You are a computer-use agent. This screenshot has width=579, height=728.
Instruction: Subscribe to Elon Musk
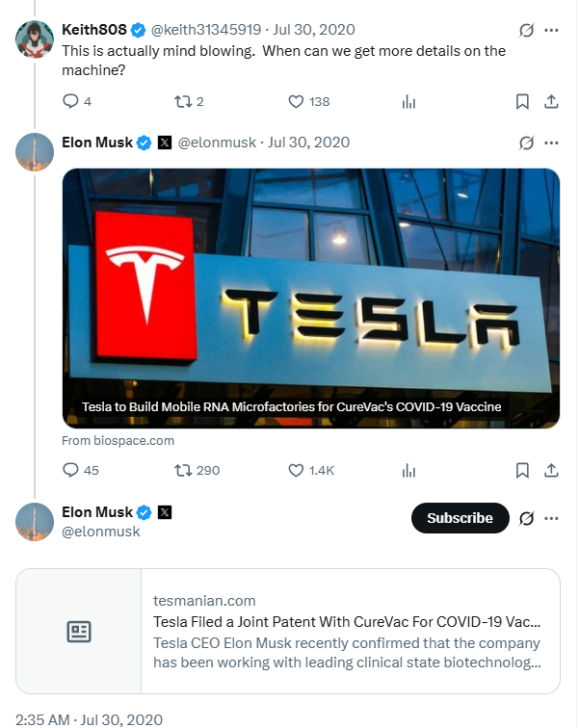[x=460, y=518]
